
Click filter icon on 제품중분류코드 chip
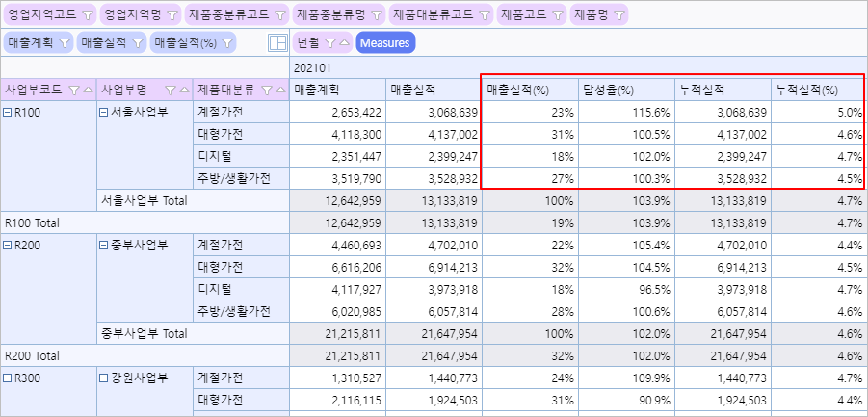pos(279,16)
